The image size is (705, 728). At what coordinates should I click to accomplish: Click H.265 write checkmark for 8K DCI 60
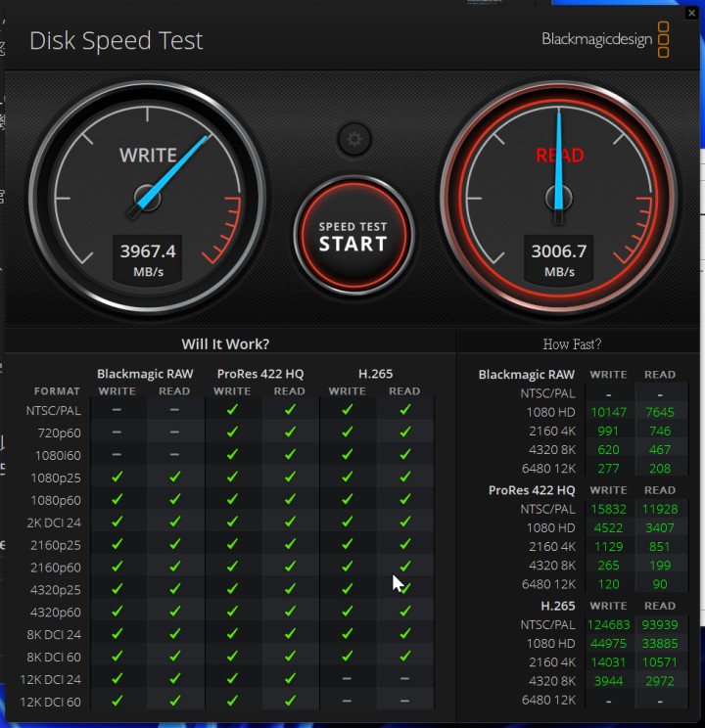(348, 656)
